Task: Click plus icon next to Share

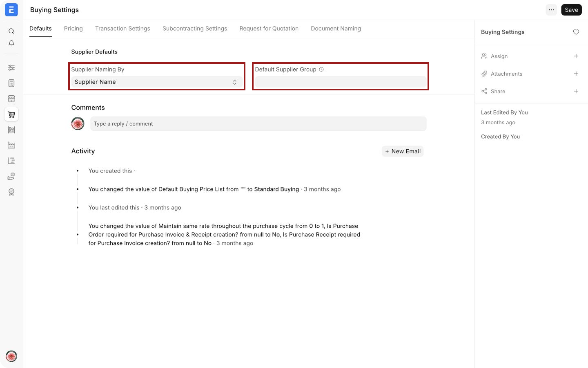Action: pyautogui.click(x=576, y=91)
